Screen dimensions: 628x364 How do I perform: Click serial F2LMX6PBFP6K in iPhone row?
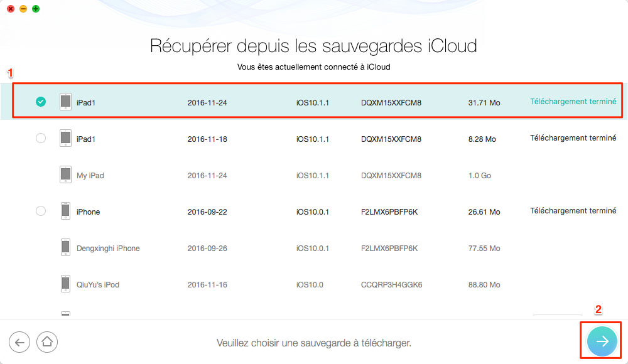(389, 212)
